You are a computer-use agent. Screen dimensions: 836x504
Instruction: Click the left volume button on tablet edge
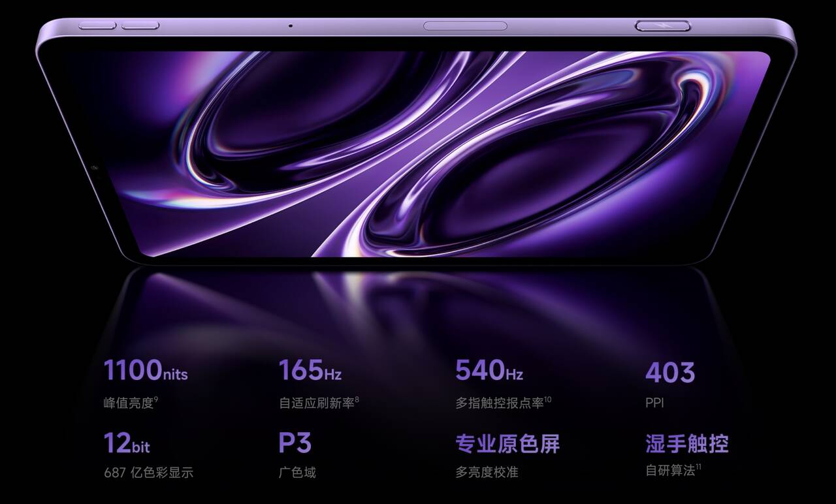[97, 25]
